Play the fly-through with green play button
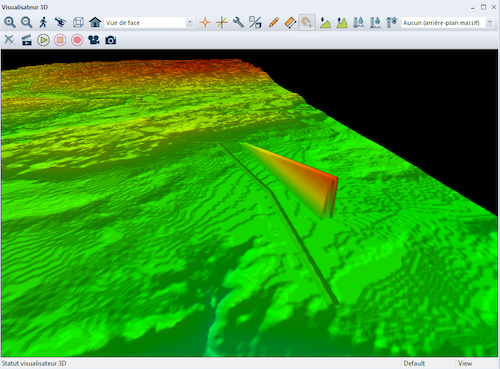The height and width of the screenshot is (369, 500). pos(43,40)
